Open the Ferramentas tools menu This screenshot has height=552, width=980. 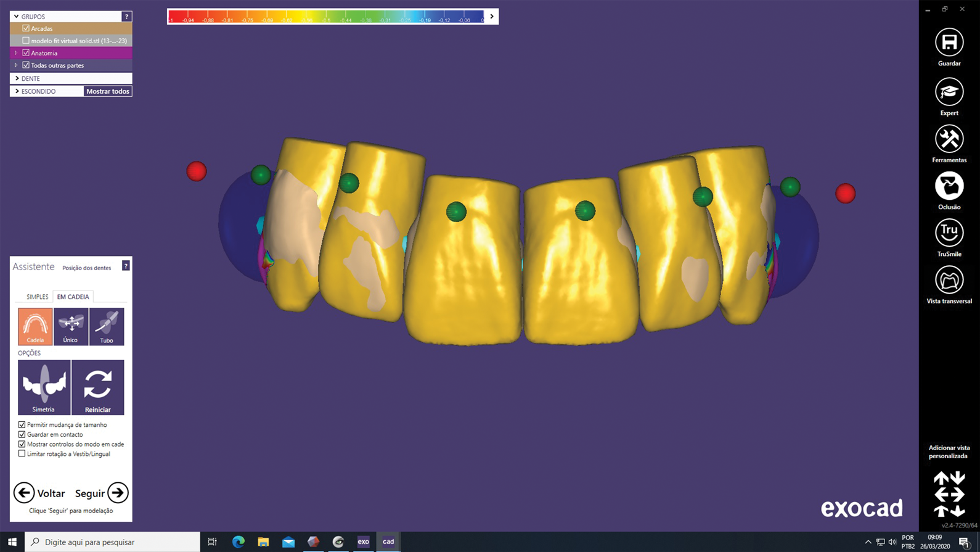[x=949, y=139]
